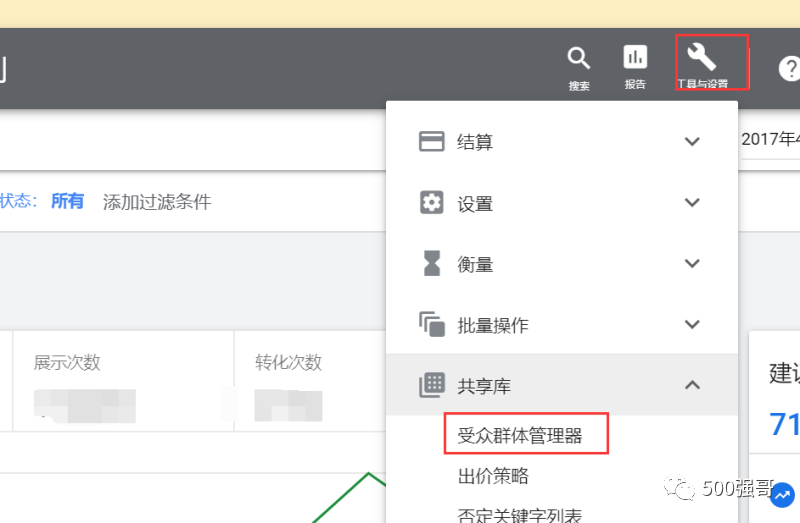Viewport: 800px width, 523px height.
Task: Select the 衡量 hourglass icon
Action: (432, 263)
